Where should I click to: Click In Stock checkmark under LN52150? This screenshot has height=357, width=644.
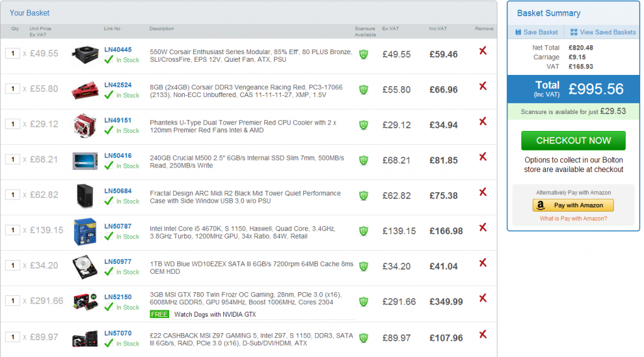coord(108,308)
